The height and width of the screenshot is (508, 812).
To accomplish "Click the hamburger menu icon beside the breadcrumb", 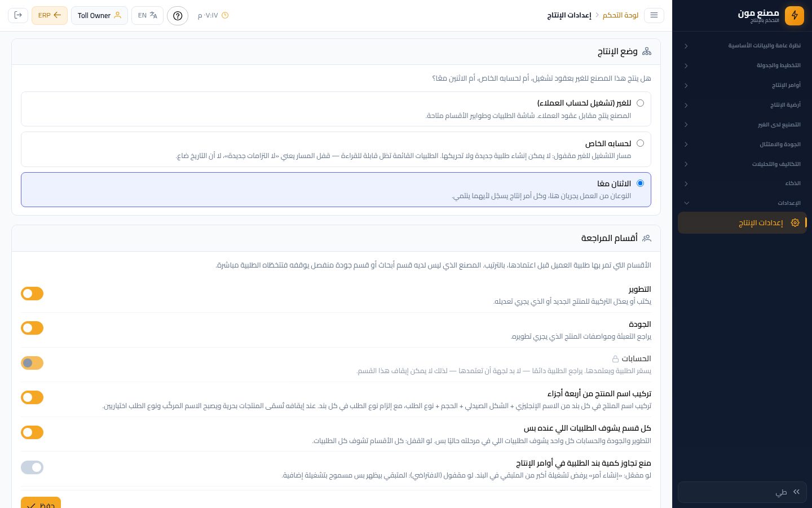I will tap(654, 15).
